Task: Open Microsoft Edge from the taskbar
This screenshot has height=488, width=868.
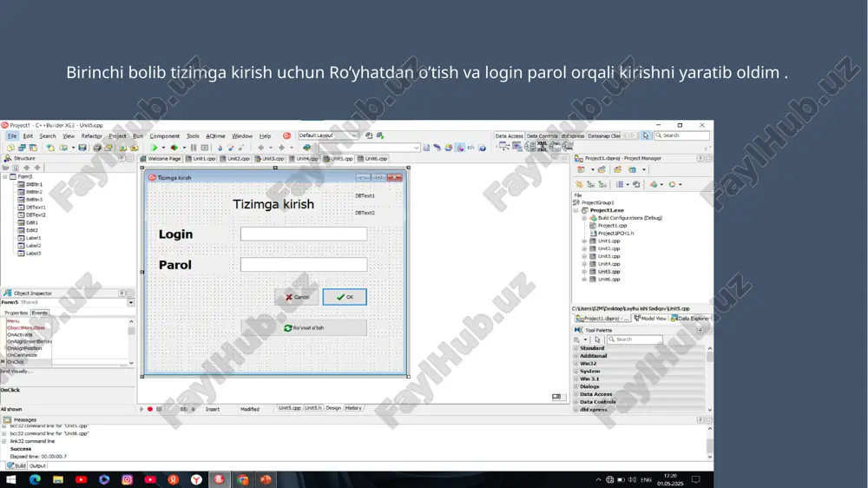Action: pos(35,479)
